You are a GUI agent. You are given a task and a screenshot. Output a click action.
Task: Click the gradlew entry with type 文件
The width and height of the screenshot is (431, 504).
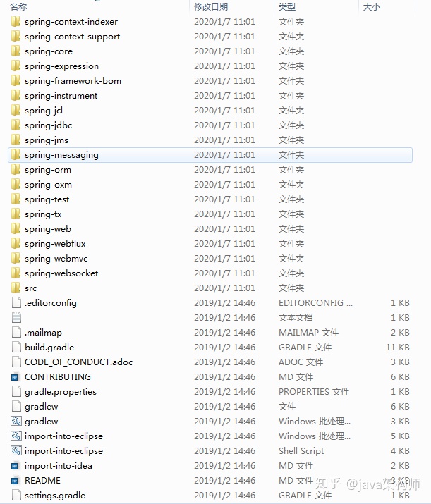pyautogui.click(x=42, y=407)
